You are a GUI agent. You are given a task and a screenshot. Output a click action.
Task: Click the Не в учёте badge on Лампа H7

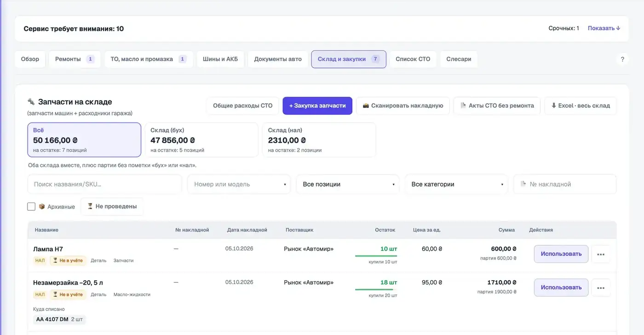click(x=67, y=260)
